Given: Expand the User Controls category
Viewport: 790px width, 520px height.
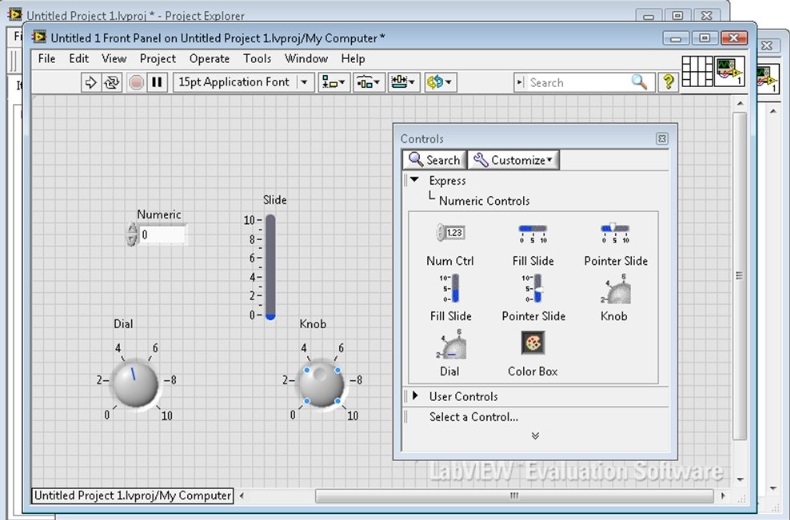Looking at the screenshot, I should point(415,396).
